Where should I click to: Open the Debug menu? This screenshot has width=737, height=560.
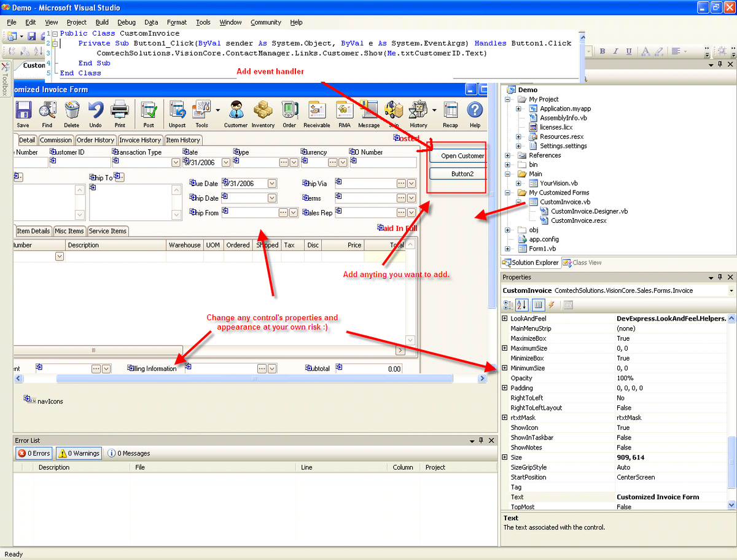(127, 22)
